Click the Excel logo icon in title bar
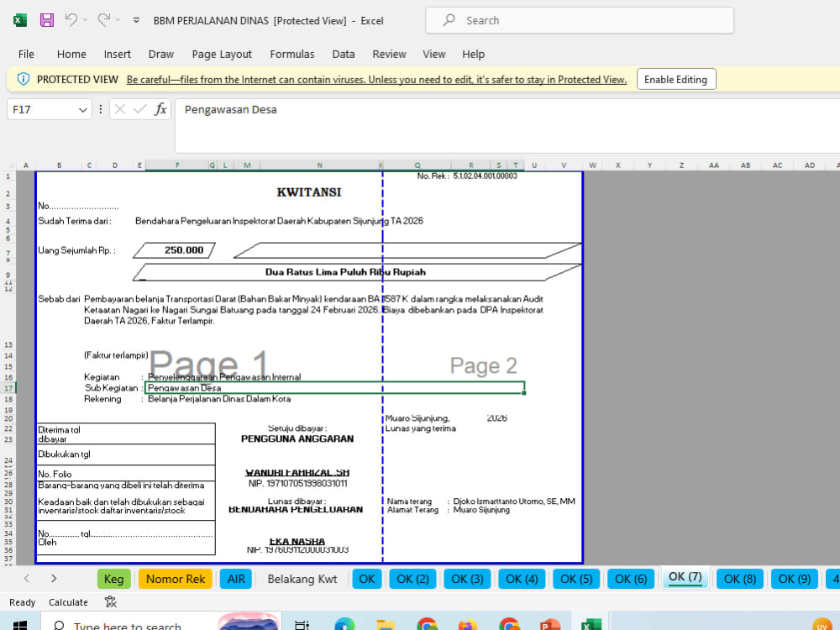 20,20
